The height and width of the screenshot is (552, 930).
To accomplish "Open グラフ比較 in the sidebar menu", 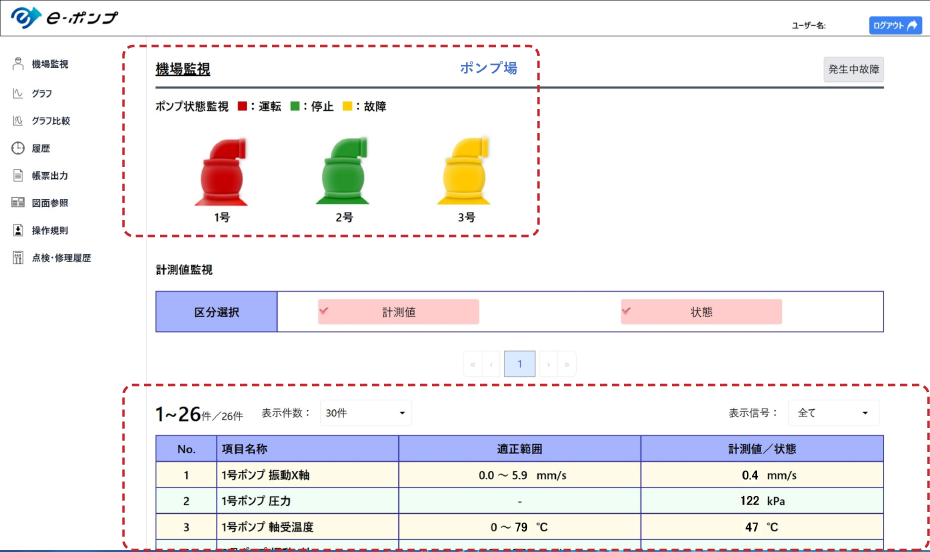I will click(50, 121).
